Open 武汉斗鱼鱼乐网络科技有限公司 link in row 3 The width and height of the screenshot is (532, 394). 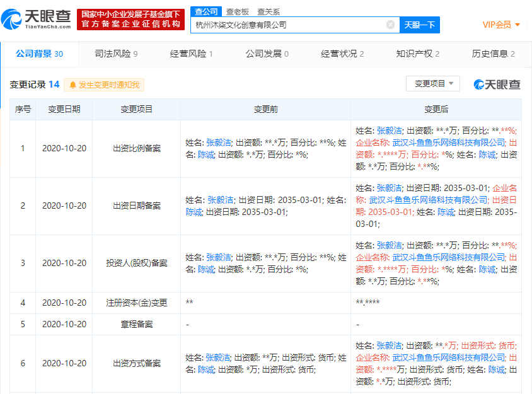point(449,257)
